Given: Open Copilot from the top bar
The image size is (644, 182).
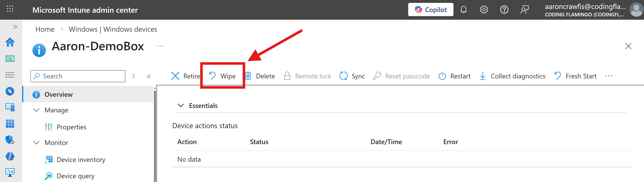Looking at the screenshot, I should point(431,10).
